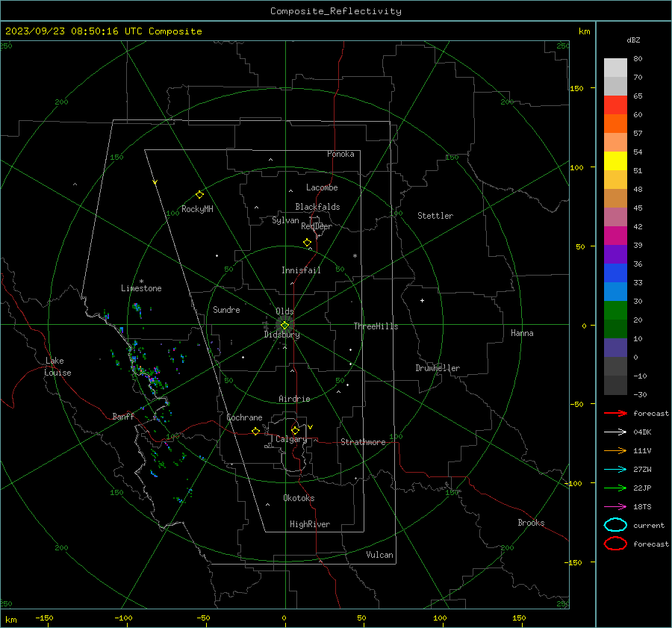Click the Strathmore label
Viewport: 672px width, 628px height.
(363, 442)
